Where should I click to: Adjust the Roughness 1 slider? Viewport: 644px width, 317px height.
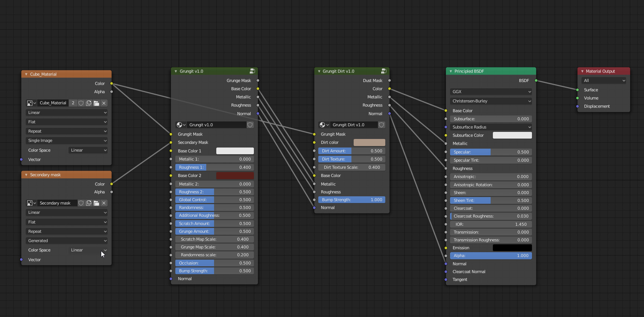coord(214,167)
